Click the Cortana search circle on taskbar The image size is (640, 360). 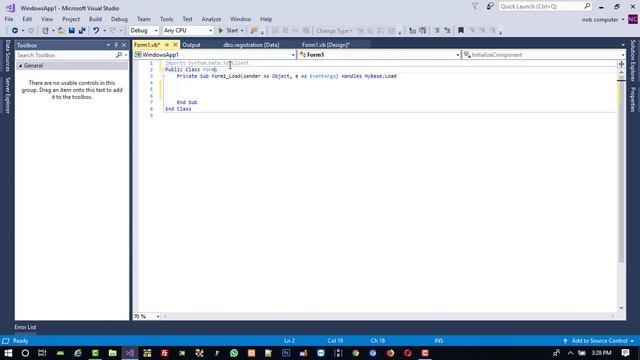click(x=25, y=353)
